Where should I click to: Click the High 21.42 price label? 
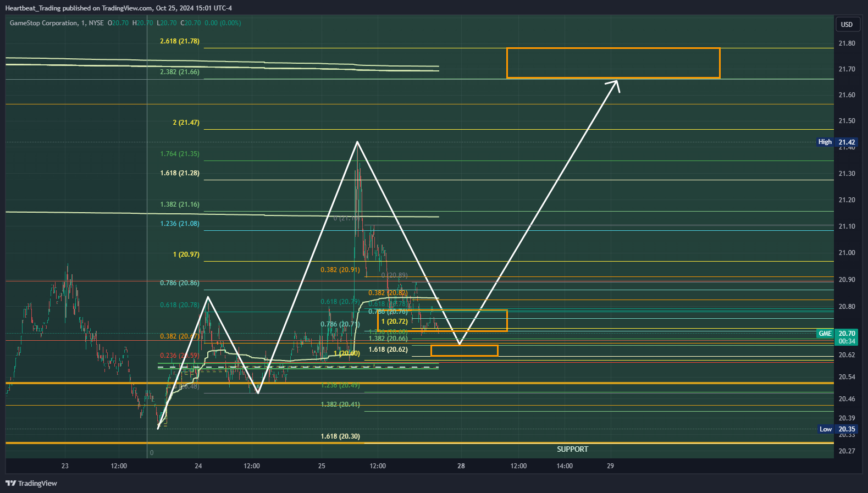click(837, 142)
